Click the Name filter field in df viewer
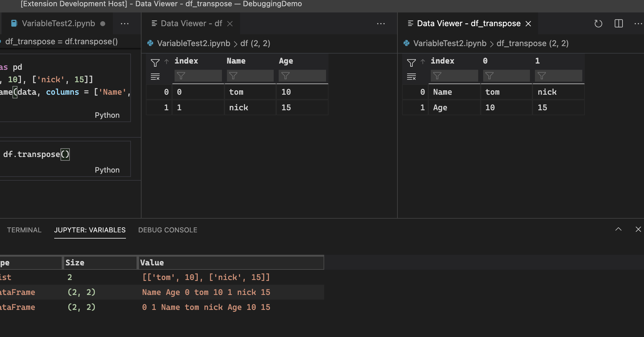The image size is (644, 337). click(x=250, y=76)
